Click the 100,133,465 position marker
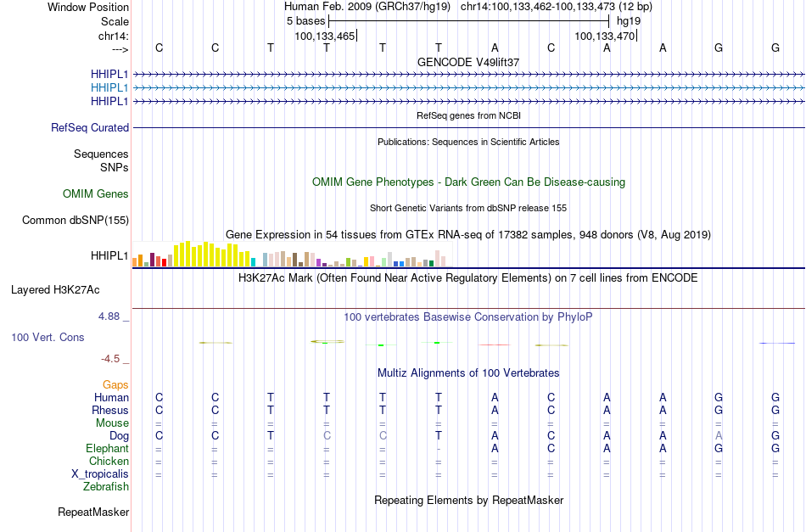This screenshot has height=532, width=806. [x=325, y=36]
